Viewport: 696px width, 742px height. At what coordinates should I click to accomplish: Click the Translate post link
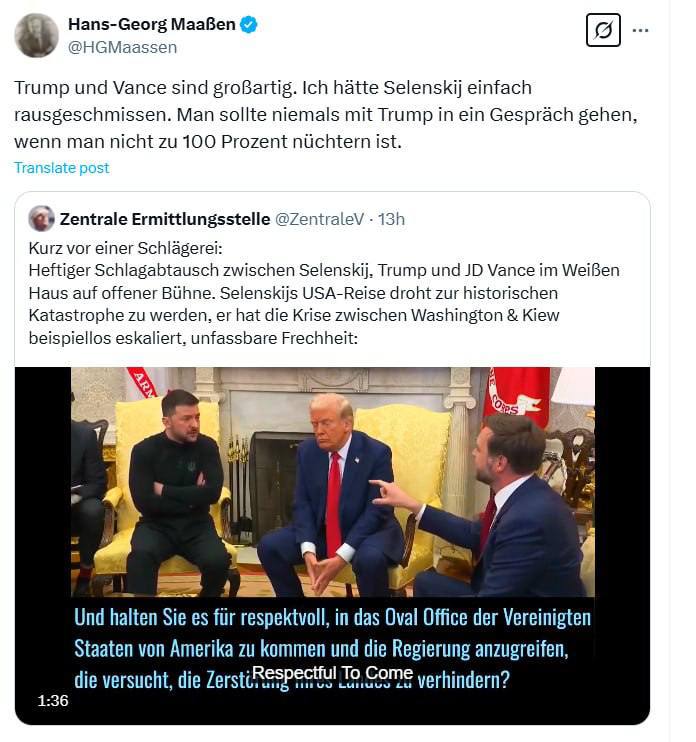click(62, 168)
